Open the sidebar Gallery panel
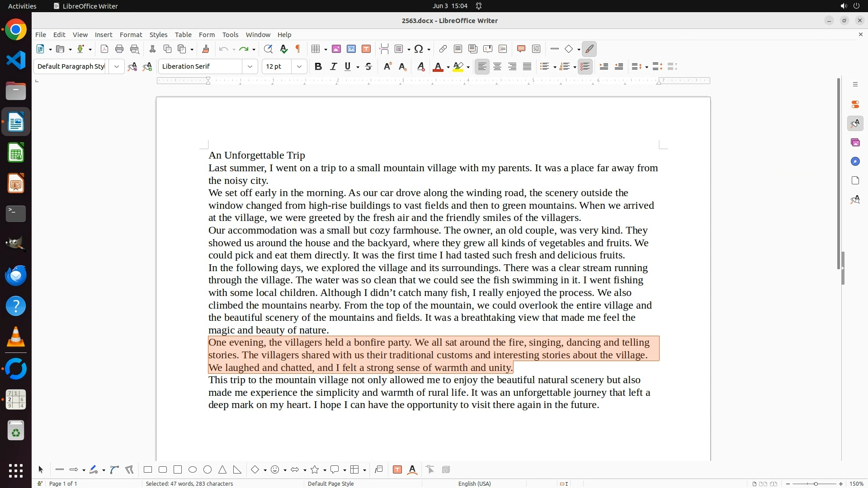Viewport: 868px width, 488px height. click(855, 142)
